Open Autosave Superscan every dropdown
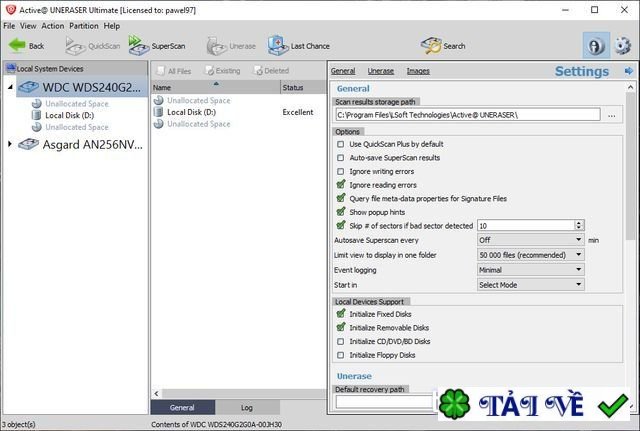This screenshot has height=431, width=640. point(531,240)
